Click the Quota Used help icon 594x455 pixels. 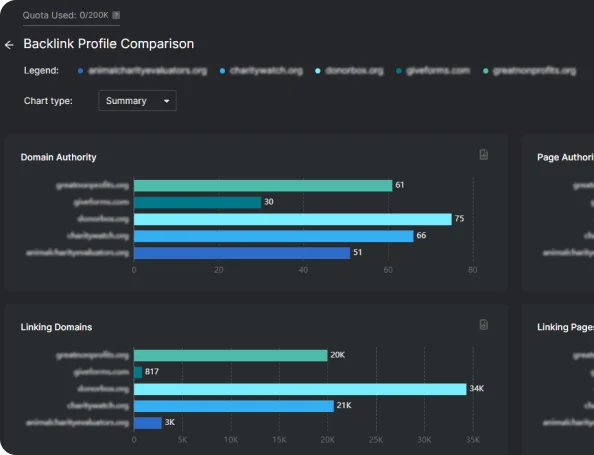point(116,15)
